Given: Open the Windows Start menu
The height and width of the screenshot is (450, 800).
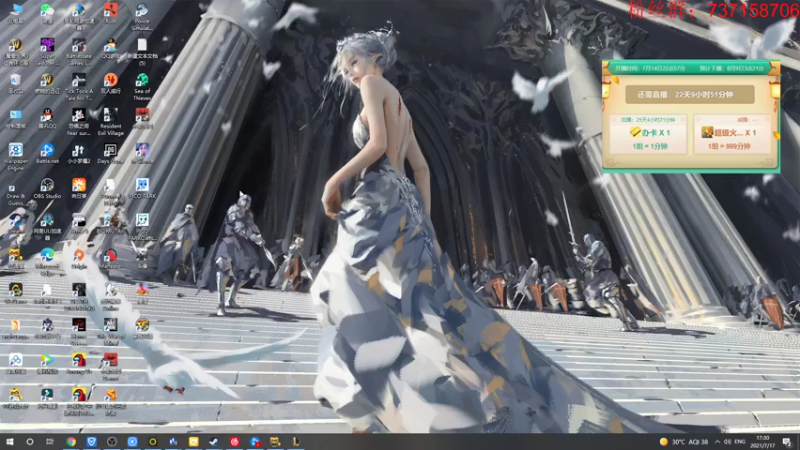Looking at the screenshot, I should coord(10,441).
